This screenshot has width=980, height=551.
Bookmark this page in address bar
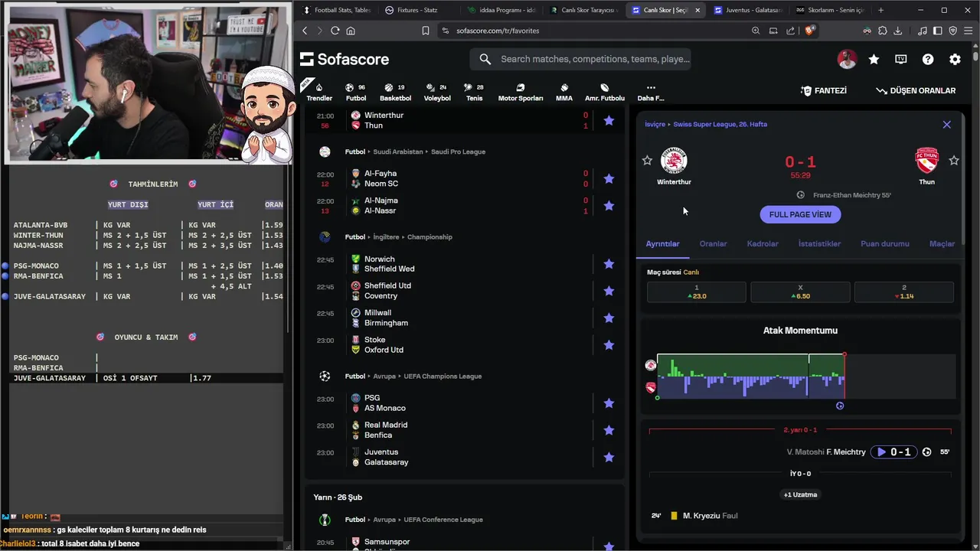click(x=426, y=31)
